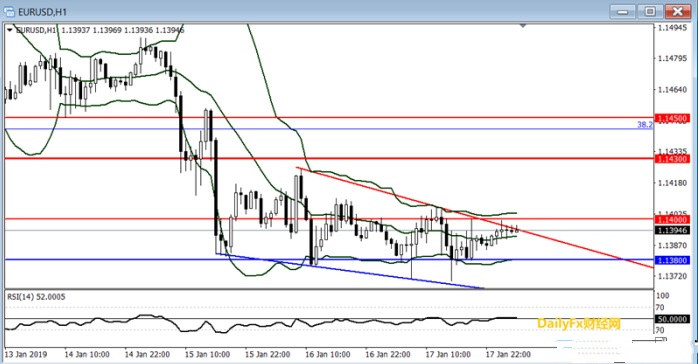Click the 38.2 Fibonacci level label
698x364 pixels.
645,125
